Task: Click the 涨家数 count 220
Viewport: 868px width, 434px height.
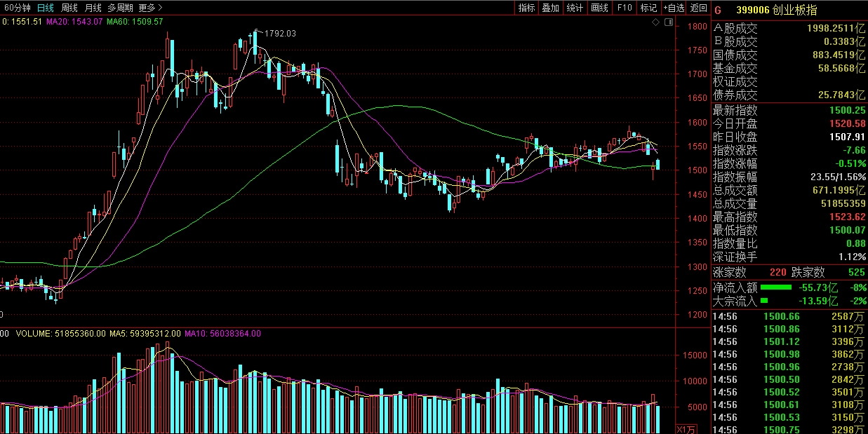Action: click(x=778, y=272)
